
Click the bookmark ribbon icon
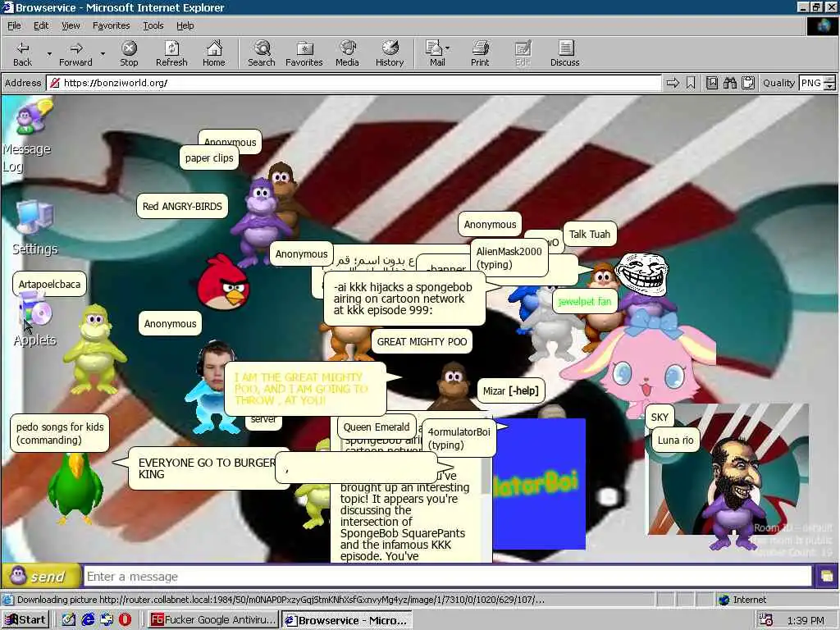pos(691,83)
